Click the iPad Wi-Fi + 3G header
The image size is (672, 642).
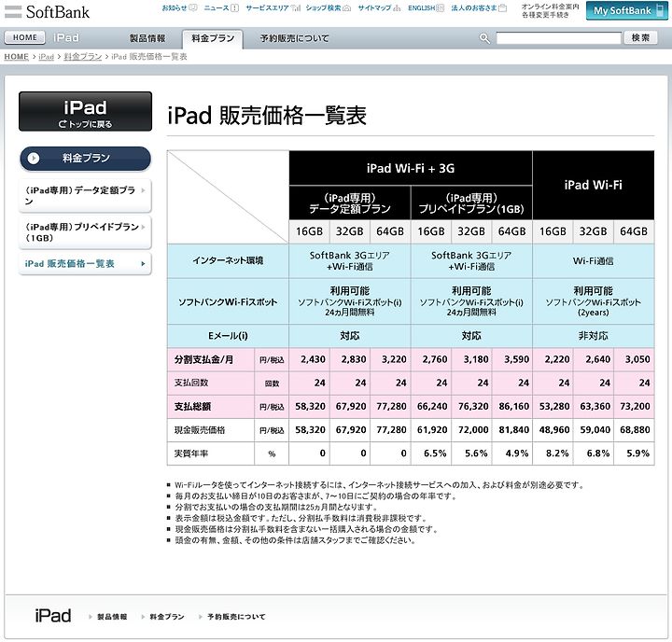[411, 168]
